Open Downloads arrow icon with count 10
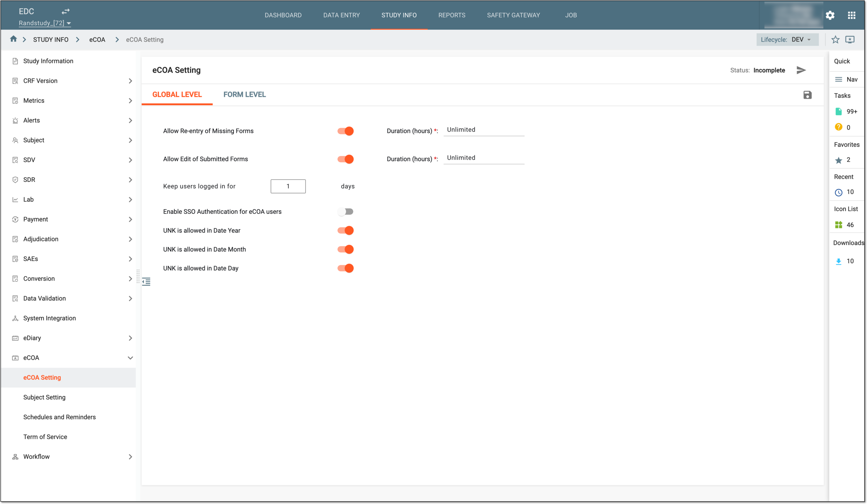Screen dimensions: 867x504 [839, 261]
